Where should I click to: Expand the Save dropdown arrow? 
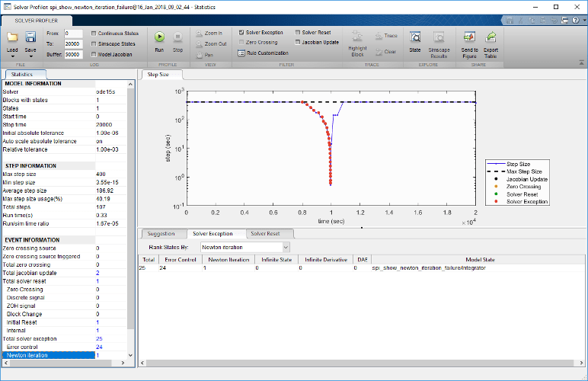pyautogui.click(x=31, y=55)
